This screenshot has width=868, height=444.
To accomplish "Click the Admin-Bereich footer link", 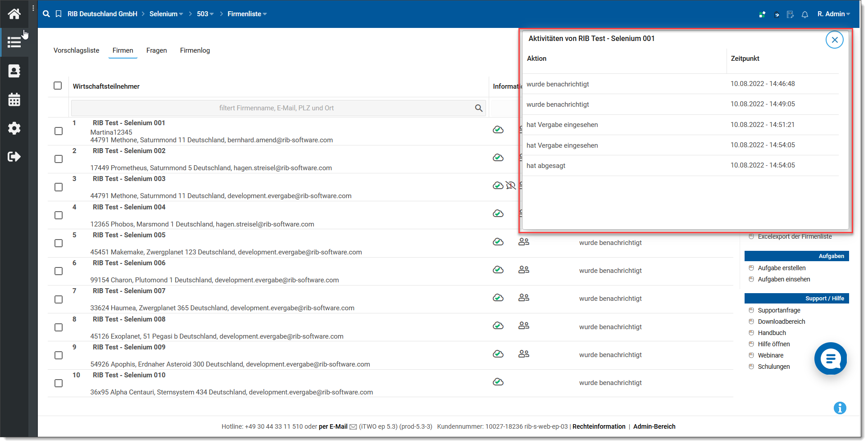I will tap(654, 426).
